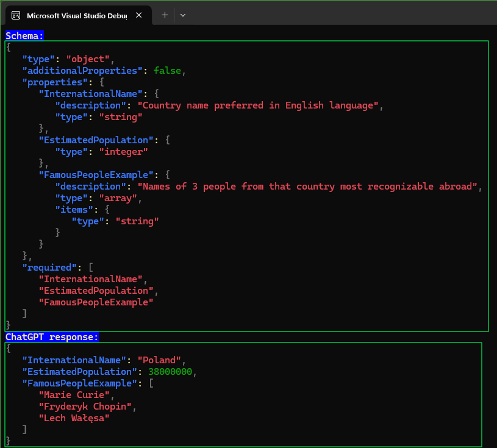Click the "items" key
The width and height of the screenshot is (497, 448).
point(74,210)
